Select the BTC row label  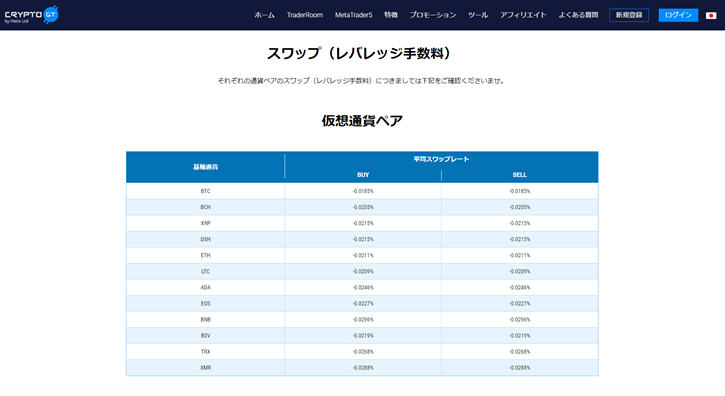(205, 191)
